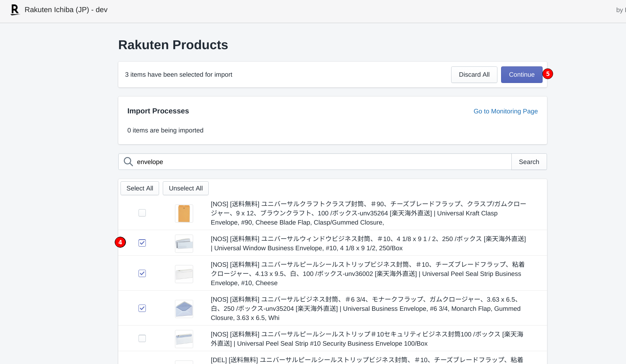This screenshot has width=626, height=364.
Task: Open the brown Kraft Clasp envelope thumbnail
Action: (x=184, y=214)
